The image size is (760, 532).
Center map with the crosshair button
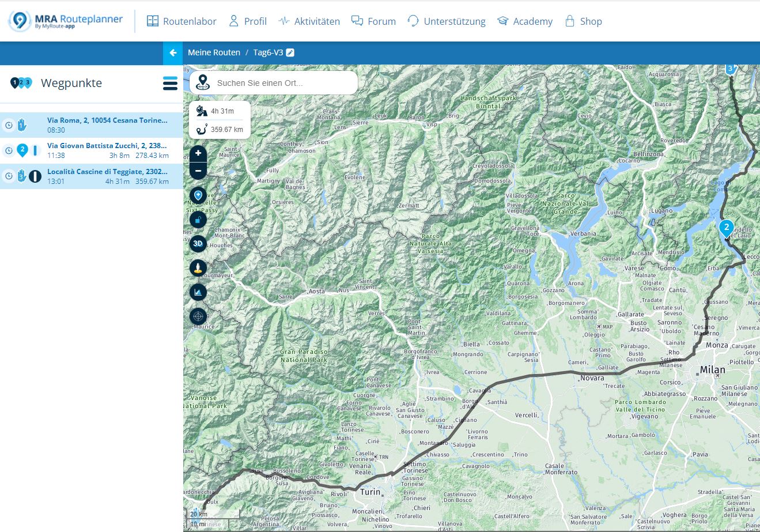pyautogui.click(x=198, y=316)
